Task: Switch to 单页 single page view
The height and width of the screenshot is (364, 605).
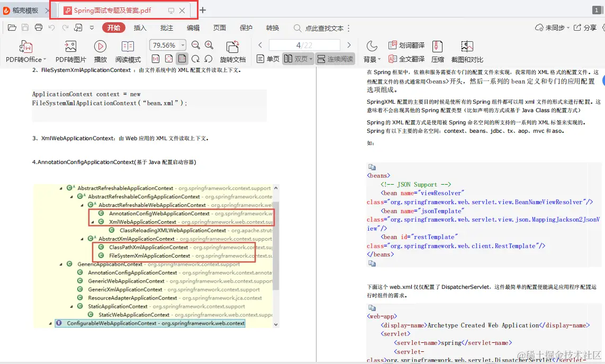Action: 268,59
